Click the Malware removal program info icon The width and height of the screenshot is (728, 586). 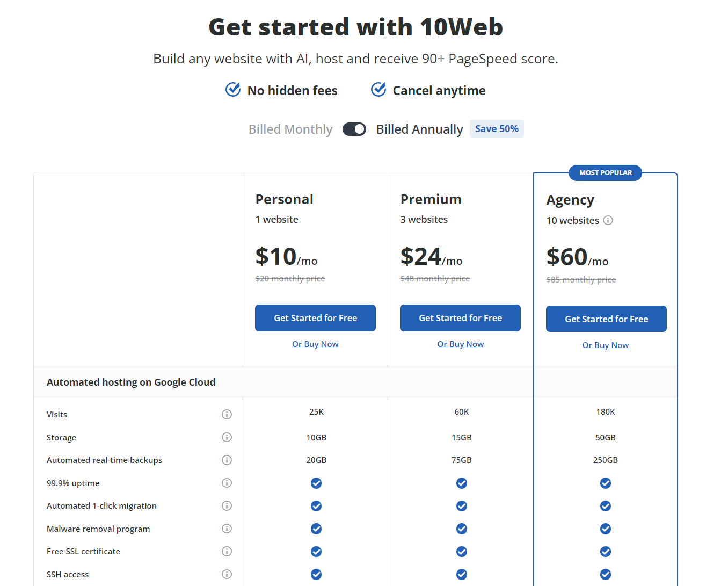[x=227, y=529]
